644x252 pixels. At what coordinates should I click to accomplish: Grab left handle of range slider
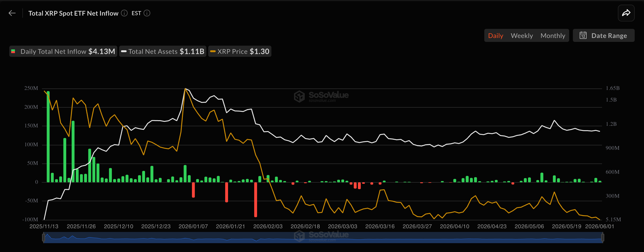point(44,238)
